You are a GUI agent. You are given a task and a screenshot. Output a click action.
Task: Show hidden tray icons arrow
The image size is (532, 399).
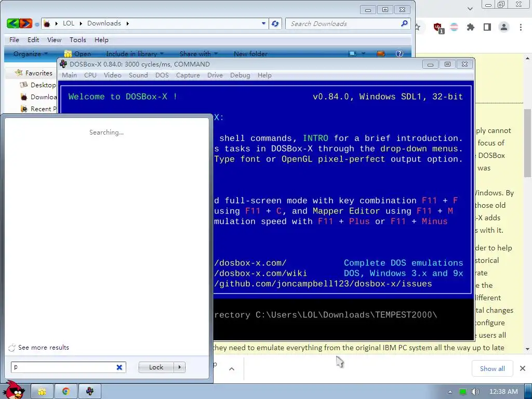coord(450,392)
